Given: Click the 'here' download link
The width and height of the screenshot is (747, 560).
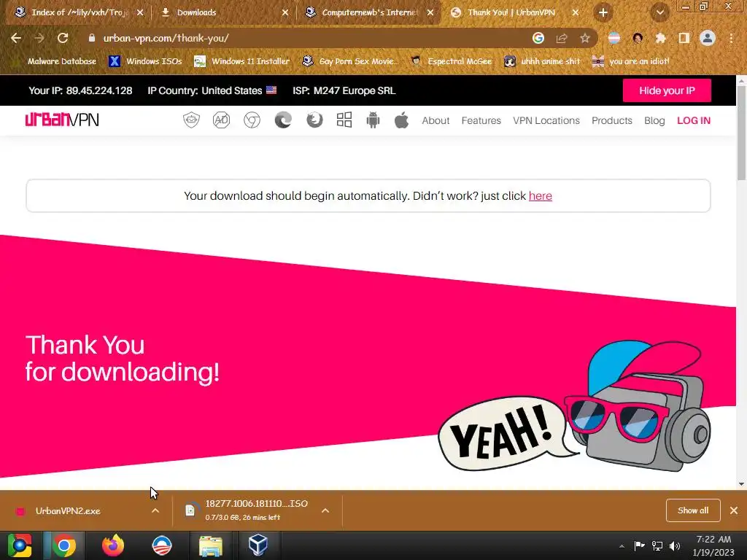Looking at the screenshot, I should [541, 195].
